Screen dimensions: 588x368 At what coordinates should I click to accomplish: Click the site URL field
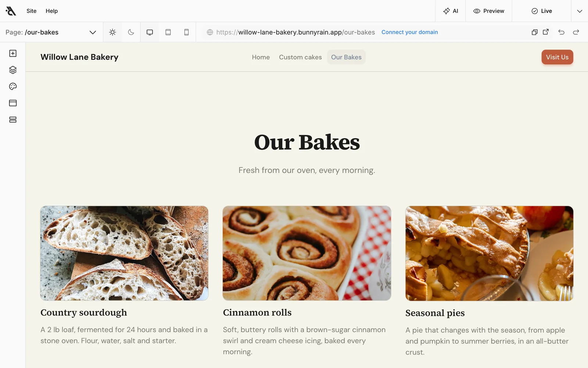295,32
